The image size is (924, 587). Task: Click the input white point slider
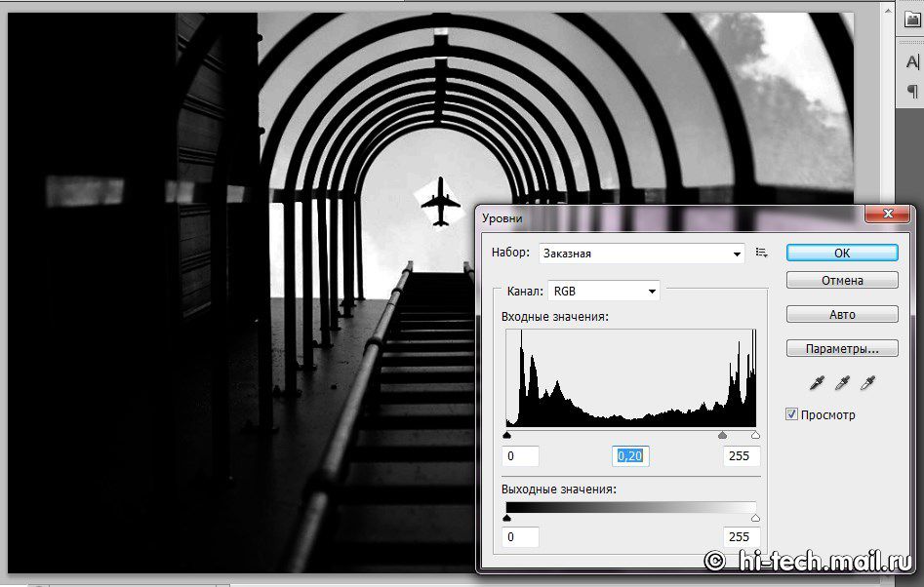coord(755,435)
